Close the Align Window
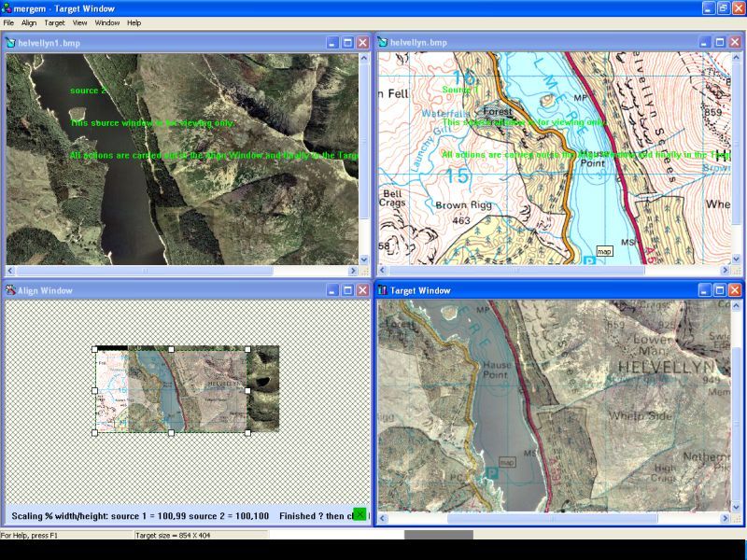This screenshot has height=560, width=747. (x=363, y=290)
